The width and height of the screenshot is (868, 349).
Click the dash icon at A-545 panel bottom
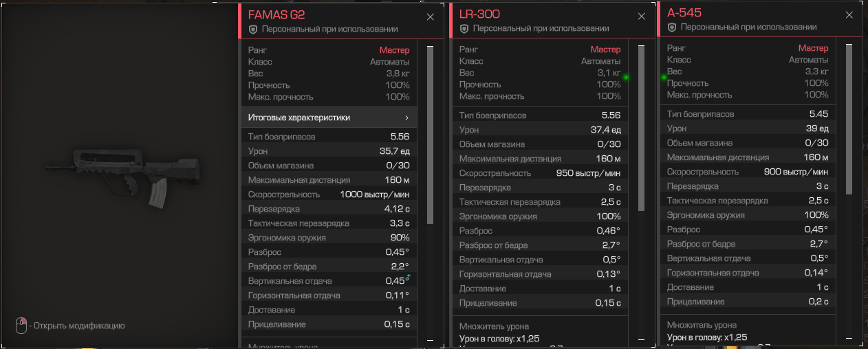(x=849, y=337)
